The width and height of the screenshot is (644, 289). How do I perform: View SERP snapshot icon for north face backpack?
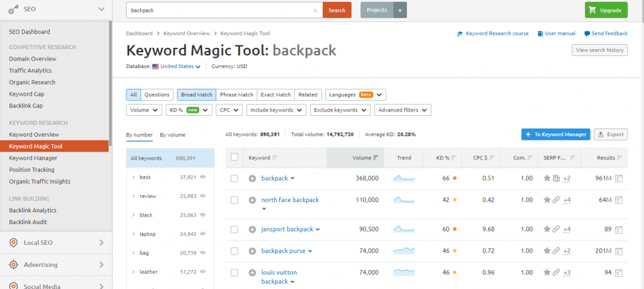(619, 200)
